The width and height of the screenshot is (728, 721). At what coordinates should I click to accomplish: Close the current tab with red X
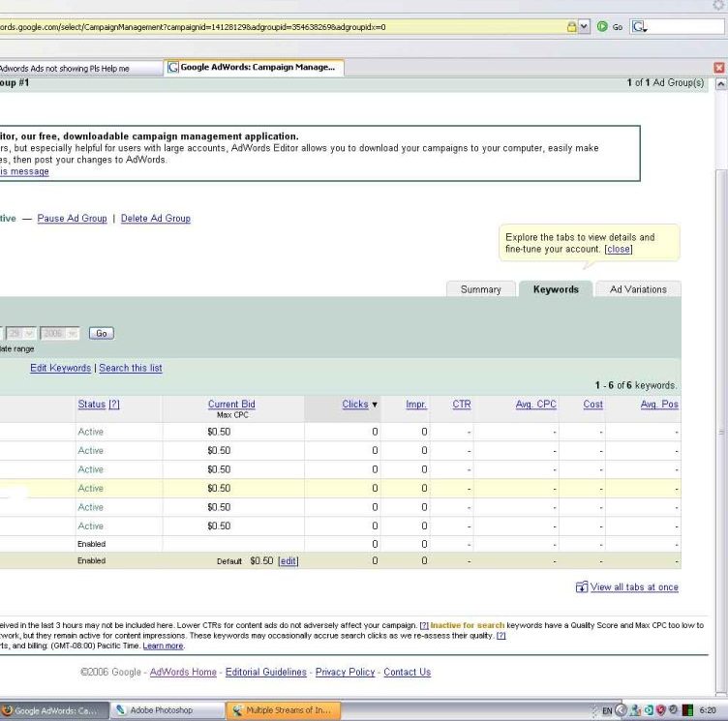point(719,68)
